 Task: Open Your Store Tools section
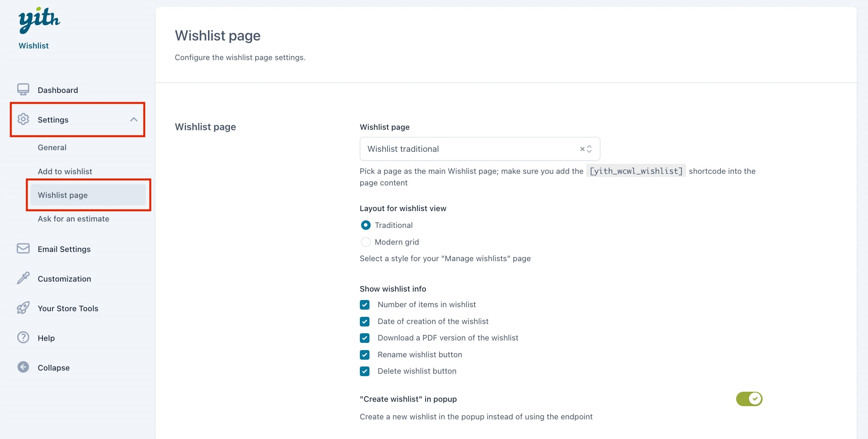tap(68, 308)
